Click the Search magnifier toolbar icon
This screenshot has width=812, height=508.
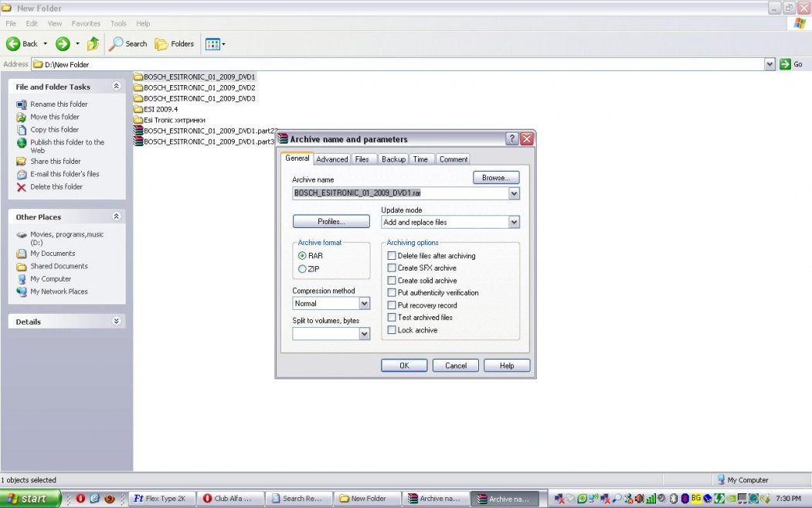pyautogui.click(x=117, y=44)
